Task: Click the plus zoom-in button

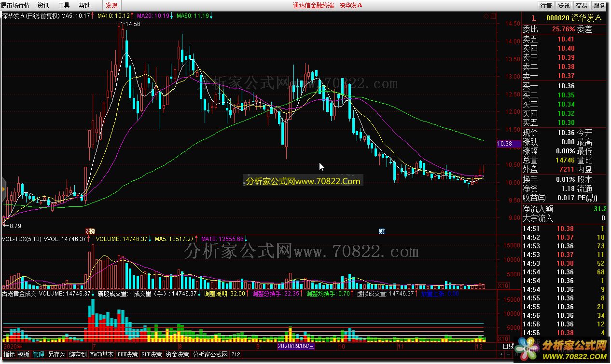Action: tap(501, 354)
